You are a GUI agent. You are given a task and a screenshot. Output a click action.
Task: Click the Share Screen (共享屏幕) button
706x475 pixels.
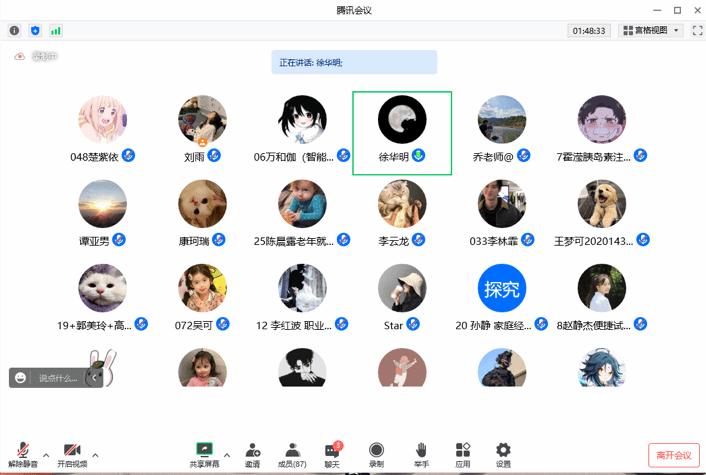point(204,455)
